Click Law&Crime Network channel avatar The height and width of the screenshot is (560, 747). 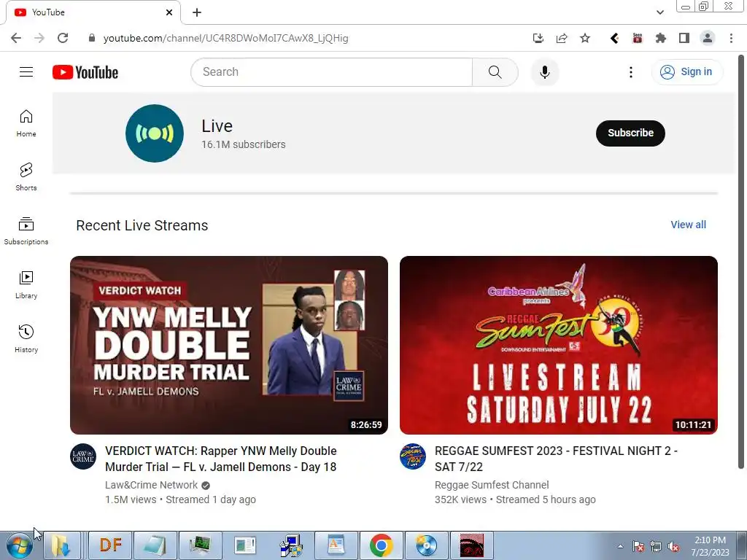83,456
